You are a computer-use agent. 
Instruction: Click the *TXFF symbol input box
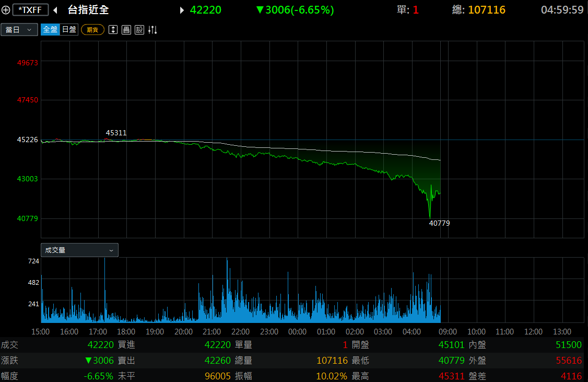tap(30, 10)
